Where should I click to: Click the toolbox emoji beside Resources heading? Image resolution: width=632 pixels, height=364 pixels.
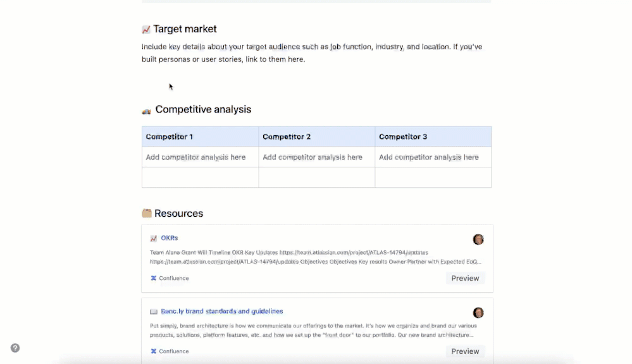pyautogui.click(x=146, y=213)
